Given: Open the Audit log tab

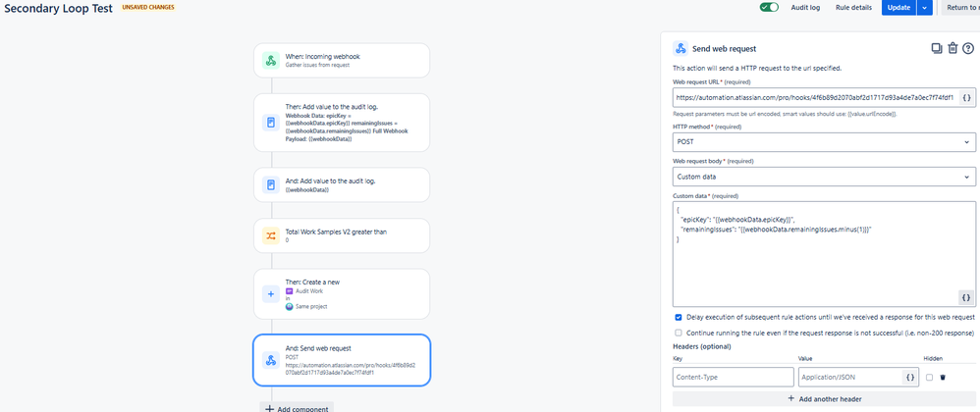Looking at the screenshot, I should click(805, 8).
